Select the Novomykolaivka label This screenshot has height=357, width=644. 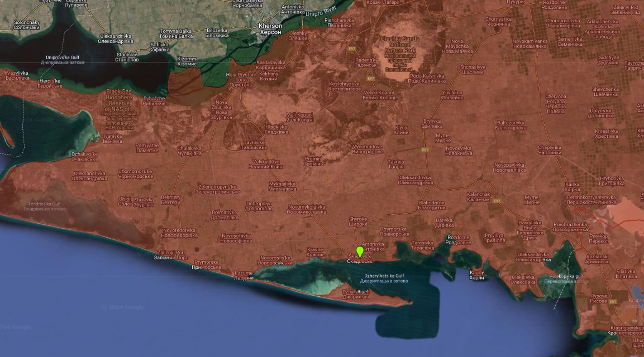click(307, 210)
